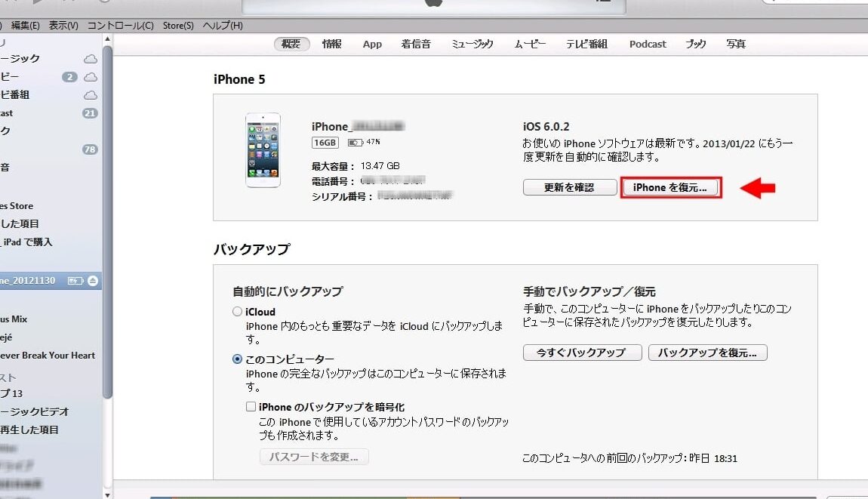The height and width of the screenshot is (499, 868).
Task: Open the ヘルプ(H) menu
Action: [x=223, y=26]
